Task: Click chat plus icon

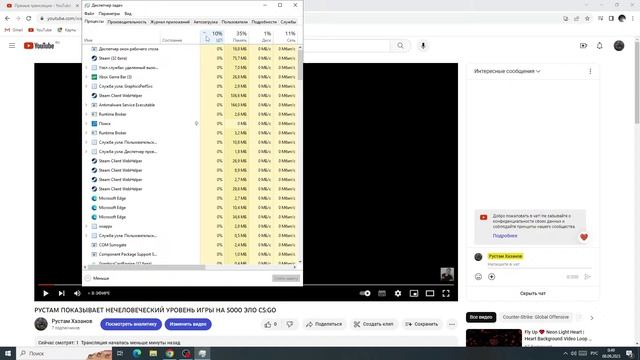Action: click(x=491, y=277)
